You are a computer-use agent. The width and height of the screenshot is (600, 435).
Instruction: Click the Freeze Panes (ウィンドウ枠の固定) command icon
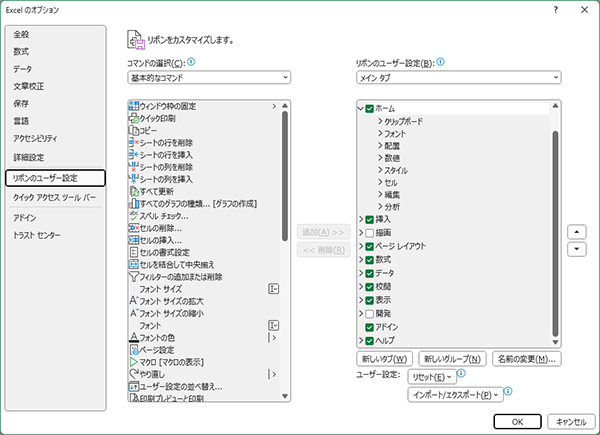tap(134, 106)
